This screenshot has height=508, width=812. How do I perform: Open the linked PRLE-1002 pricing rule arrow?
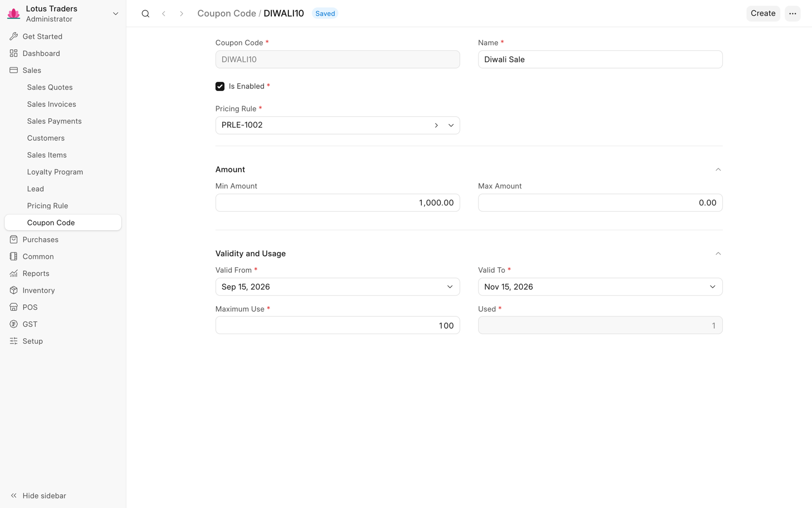pyautogui.click(x=436, y=125)
